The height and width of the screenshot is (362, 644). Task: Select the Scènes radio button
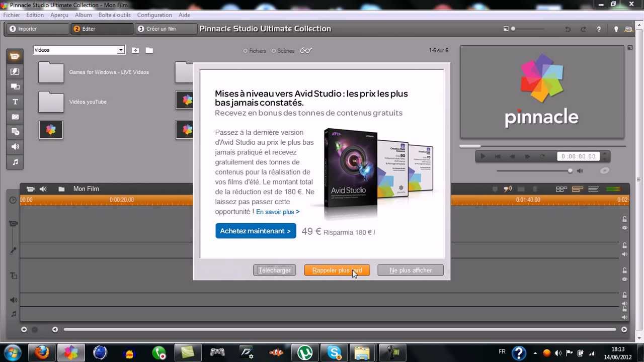[x=274, y=51]
